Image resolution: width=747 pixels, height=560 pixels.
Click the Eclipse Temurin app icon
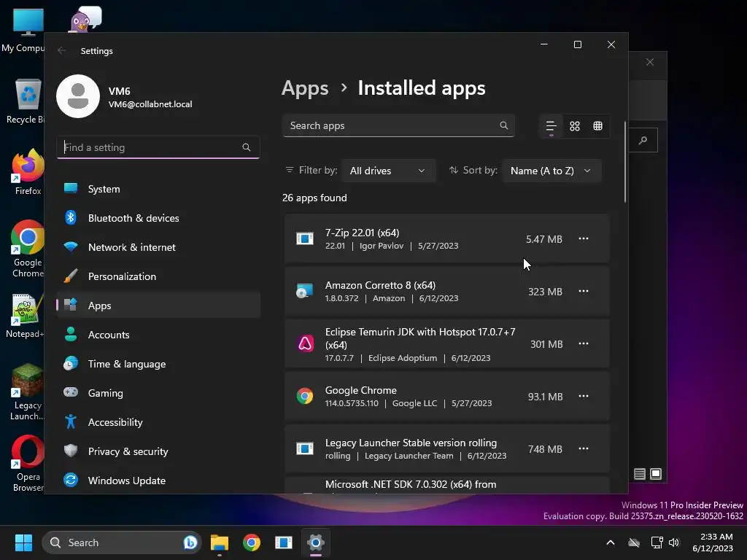[x=305, y=343]
